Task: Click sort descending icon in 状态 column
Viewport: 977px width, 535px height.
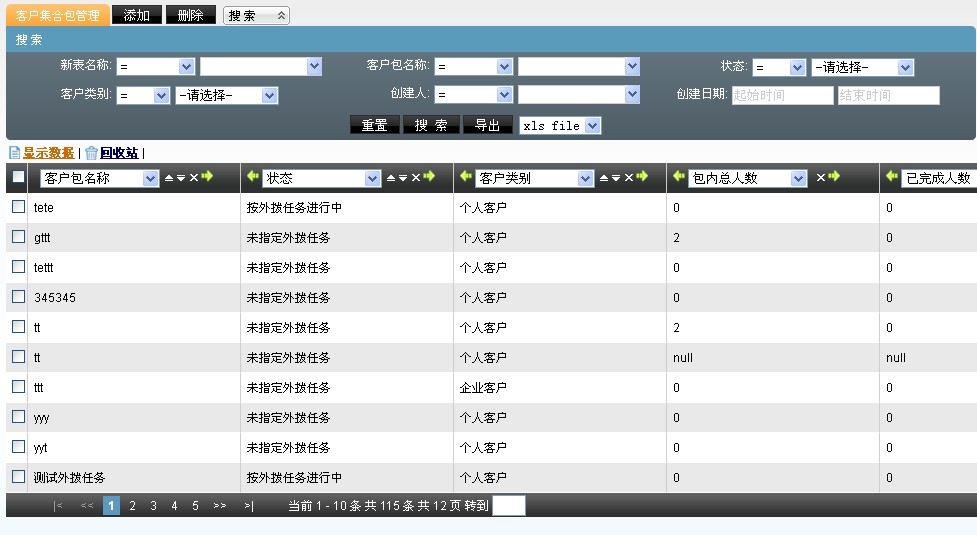Action: coord(403,178)
